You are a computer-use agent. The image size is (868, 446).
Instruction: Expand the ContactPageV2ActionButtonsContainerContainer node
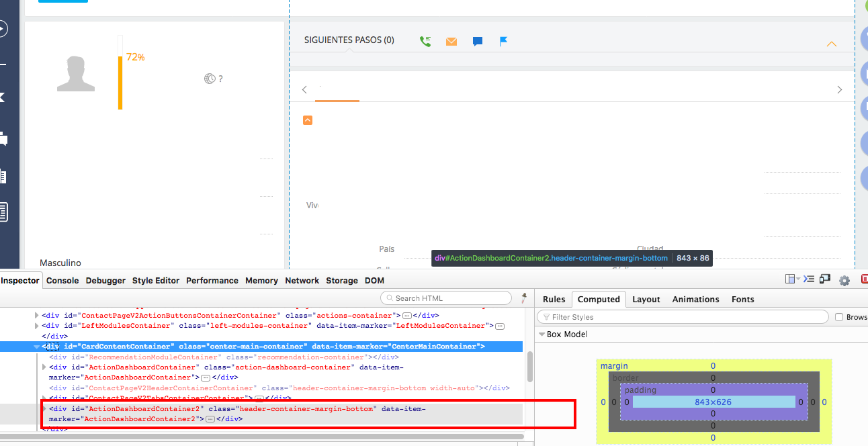[37, 315]
